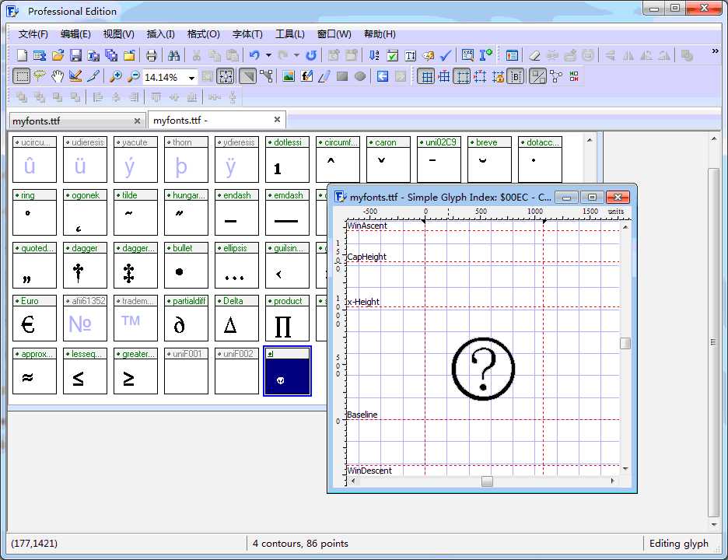Click the blue Undo arrow icon
Image resolution: width=728 pixels, height=560 pixels.
[254, 56]
